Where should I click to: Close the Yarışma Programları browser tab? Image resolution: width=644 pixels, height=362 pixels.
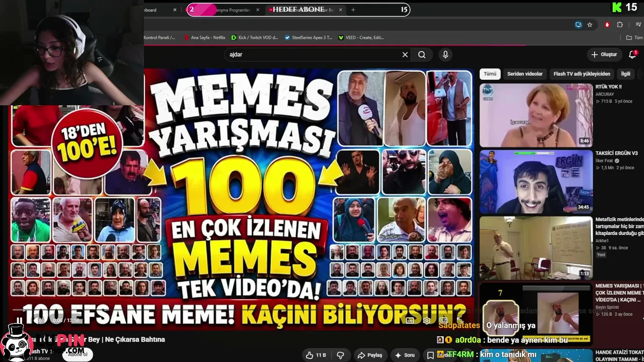tap(258, 10)
